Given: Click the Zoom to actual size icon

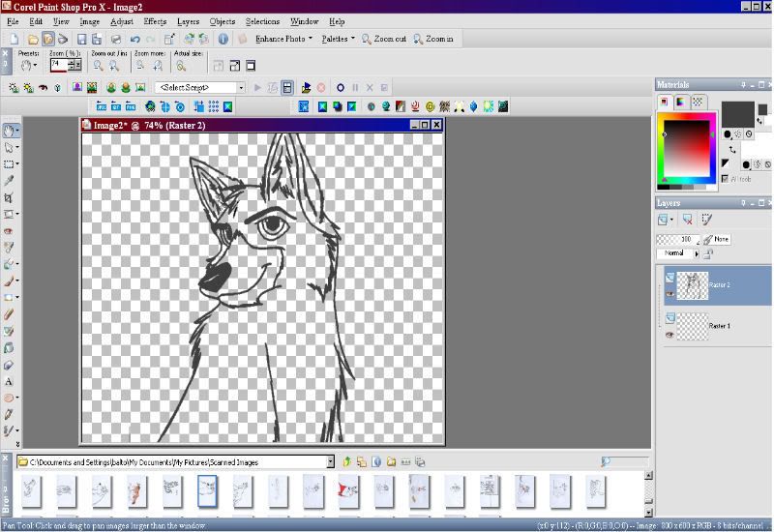Looking at the screenshot, I should click(181, 66).
